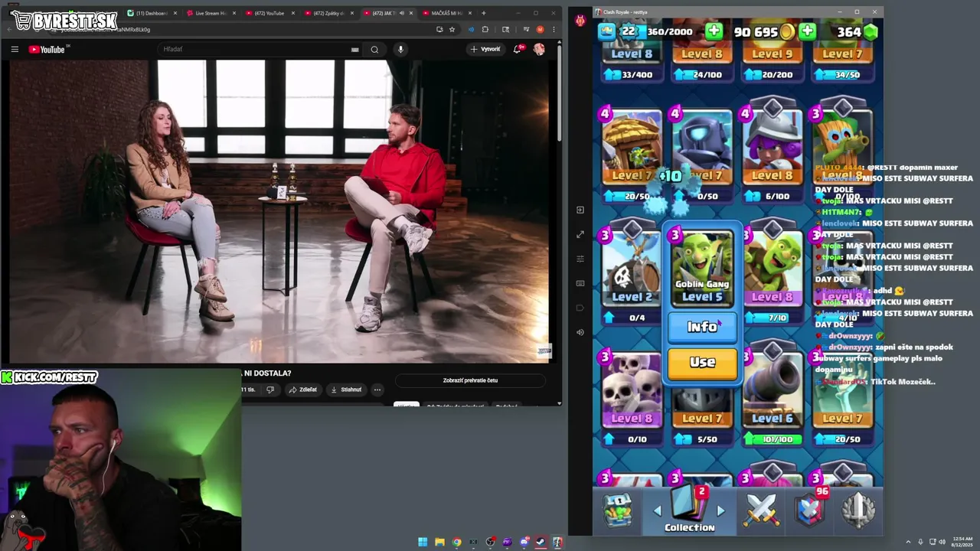Dislike the YouTube video
Image resolution: width=980 pixels, height=551 pixels.
click(269, 390)
